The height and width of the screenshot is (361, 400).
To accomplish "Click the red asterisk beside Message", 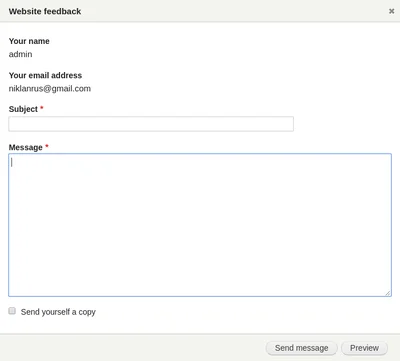I will 47,146.
